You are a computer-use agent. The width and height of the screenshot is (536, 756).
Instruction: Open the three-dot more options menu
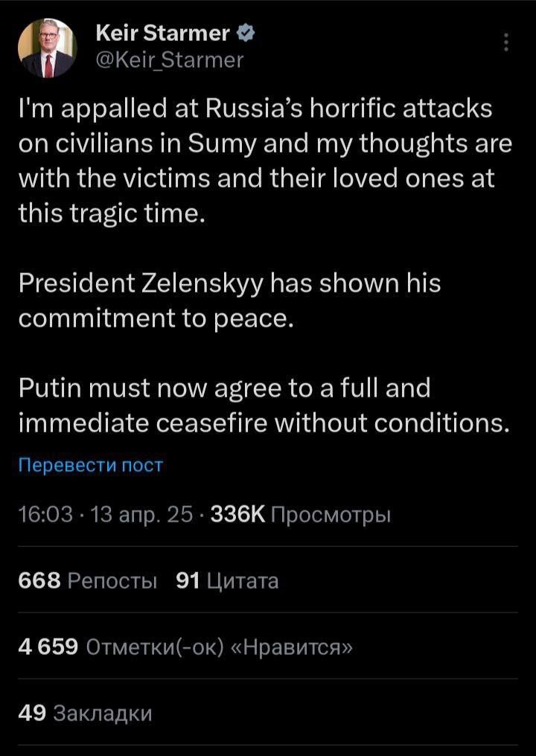click(x=507, y=43)
